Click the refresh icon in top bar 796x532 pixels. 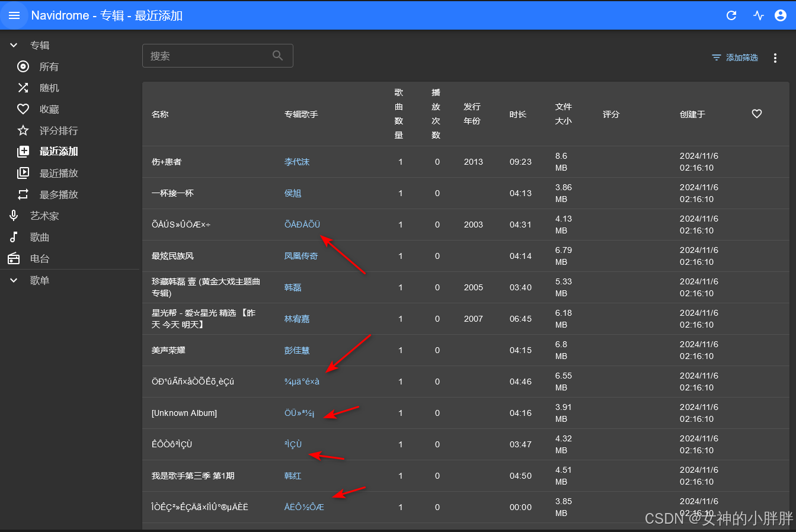[731, 15]
